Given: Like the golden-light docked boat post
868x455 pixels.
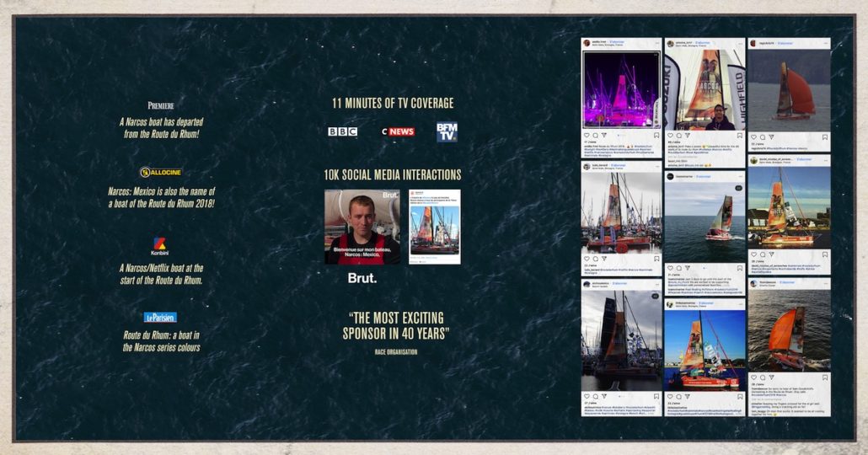Looking at the screenshot, I should 753,254.
